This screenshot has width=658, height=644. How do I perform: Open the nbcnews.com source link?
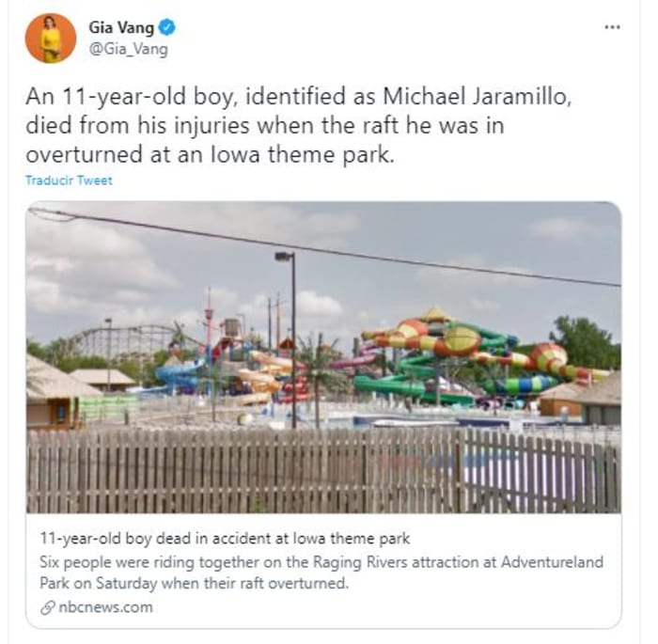click(105, 607)
